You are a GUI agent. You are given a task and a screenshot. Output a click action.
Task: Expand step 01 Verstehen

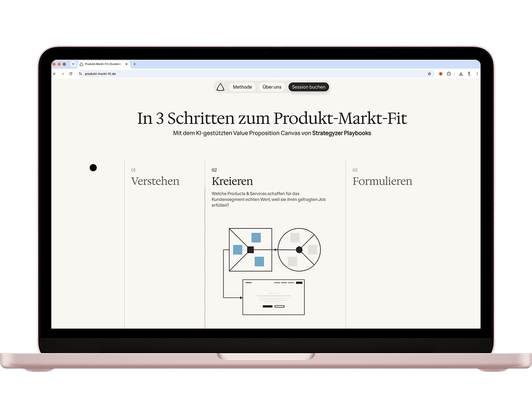coord(155,181)
